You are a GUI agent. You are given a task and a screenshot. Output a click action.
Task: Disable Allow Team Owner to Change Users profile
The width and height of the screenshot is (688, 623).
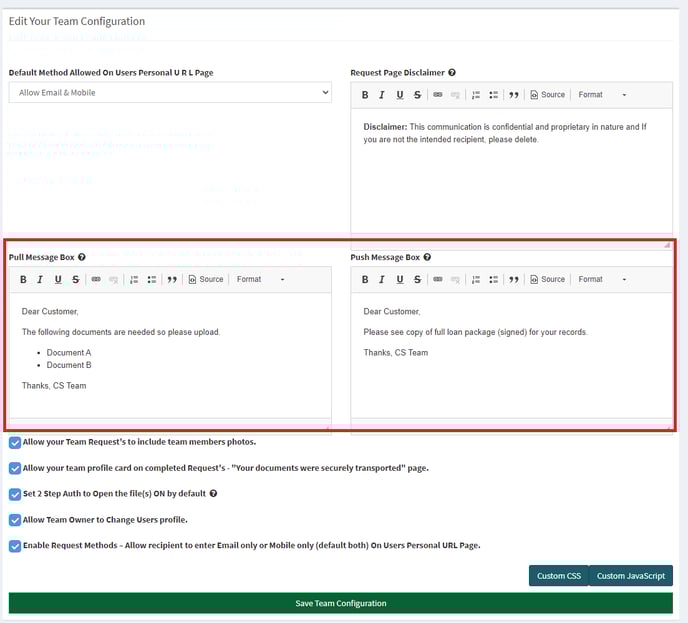(15, 520)
